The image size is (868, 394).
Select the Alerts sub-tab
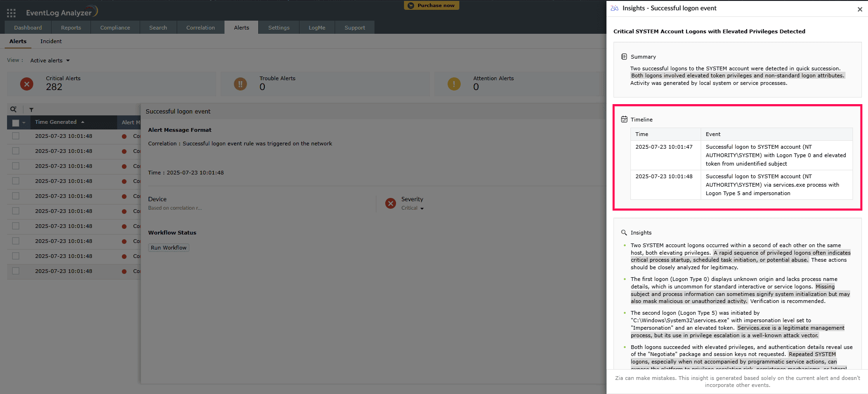click(18, 41)
